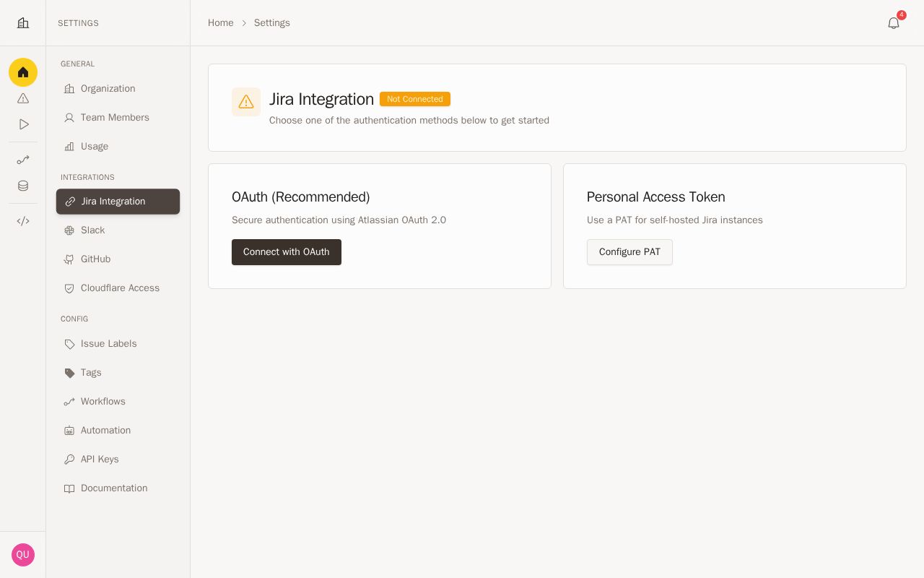Click the INTEGRATIONS section label
The height and width of the screenshot is (578, 924).
[87, 178]
